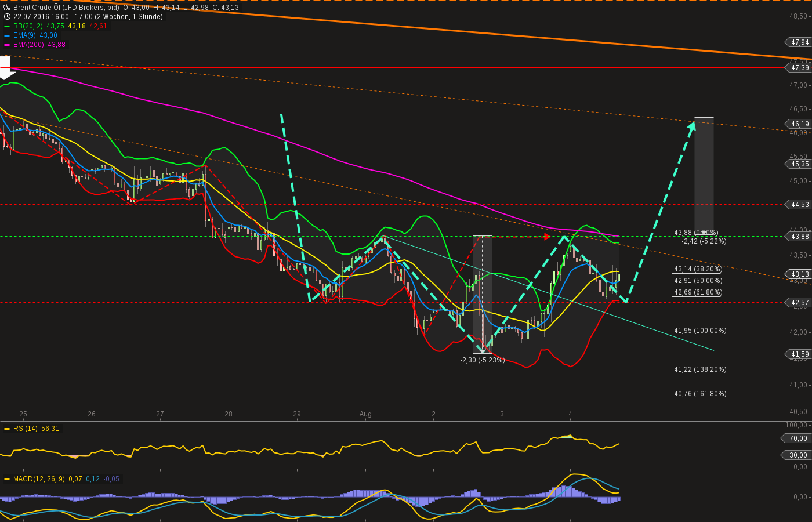Click the RSI value 56,31
Viewport: 812px width, 522px height.
point(50,429)
